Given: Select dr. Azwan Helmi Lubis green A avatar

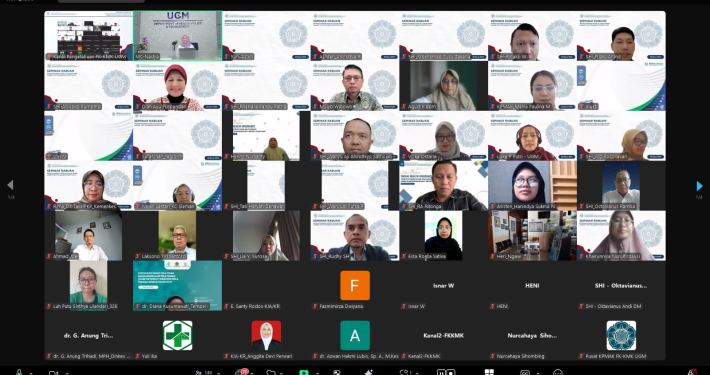Looking at the screenshot, I should pos(355,335).
